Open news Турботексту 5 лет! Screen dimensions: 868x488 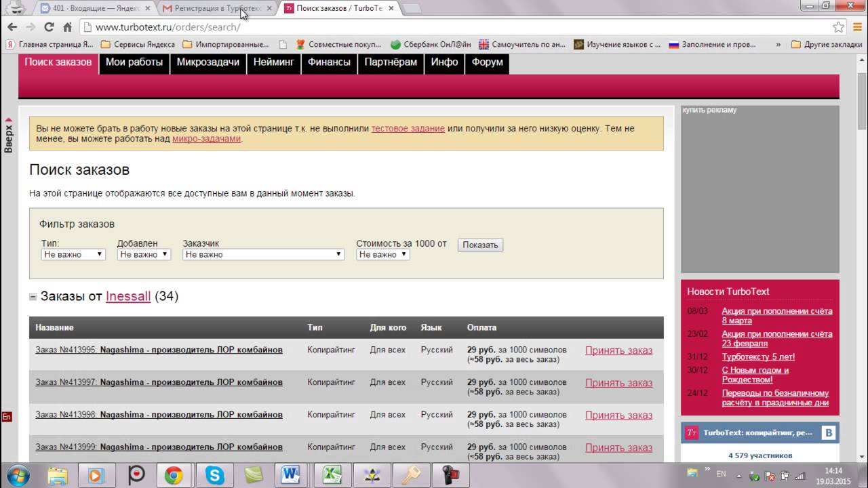[758, 357]
